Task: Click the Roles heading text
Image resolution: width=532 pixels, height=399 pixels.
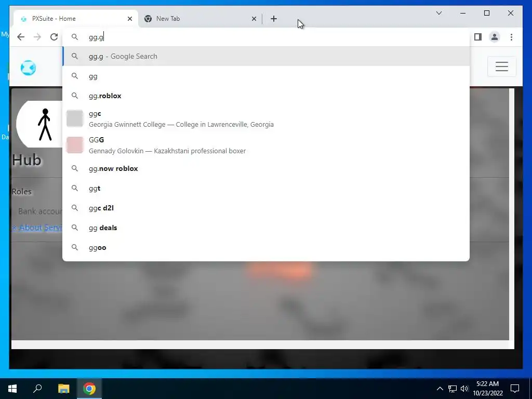Action: (22, 192)
